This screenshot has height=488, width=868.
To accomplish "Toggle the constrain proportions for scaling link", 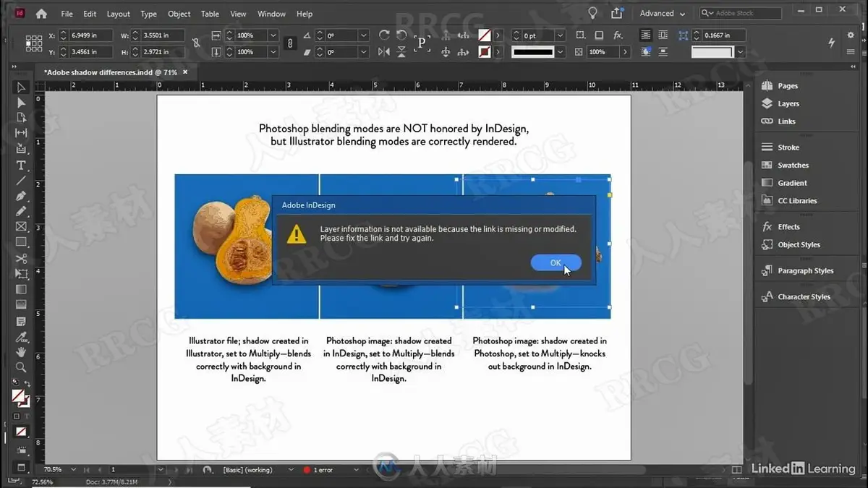I will 290,43.
